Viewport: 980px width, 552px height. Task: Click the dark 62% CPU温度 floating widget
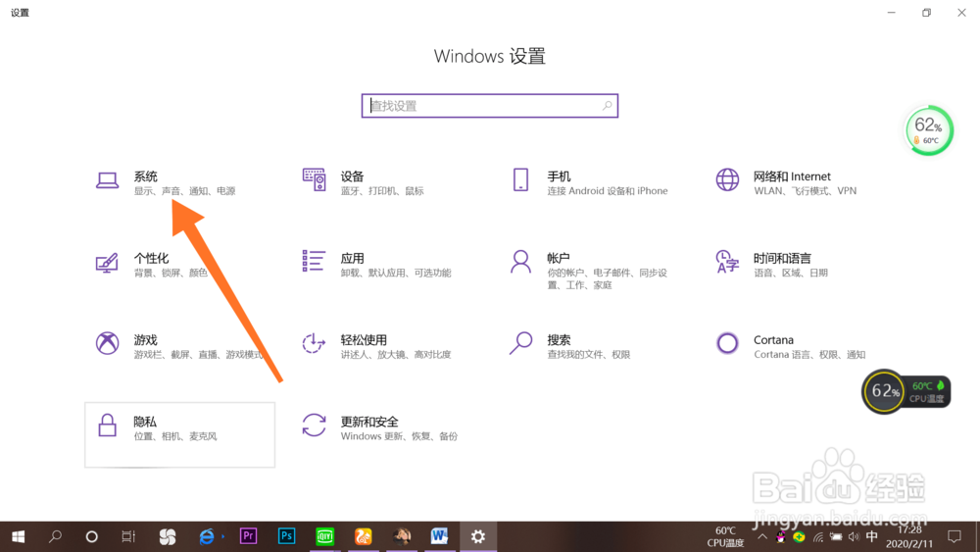pos(906,391)
